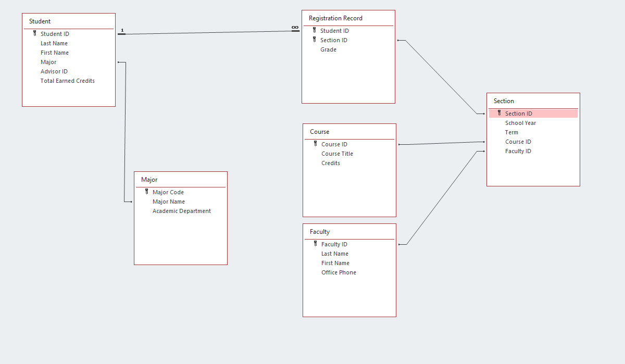Click the key icon beside Course ID
This screenshot has height=364, width=625.
[315, 144]
